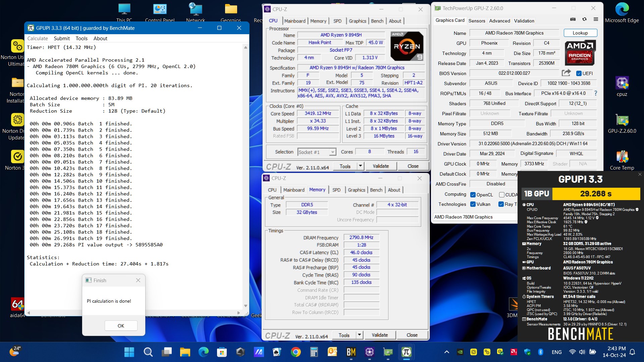The height and width of the screenshot is (362, 644).
Task: Click the CPU-Z taskbar icon
Action: pos(369,352)
